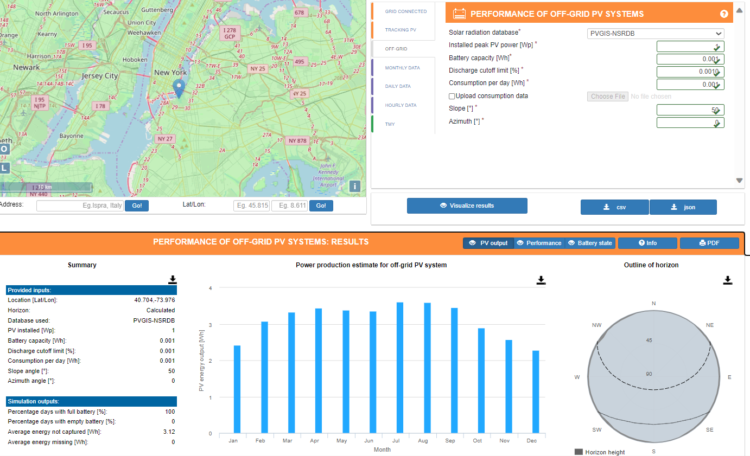This screenshot has width=750, height=456.
Task: Click the Address search field
Action: point(78,205)
